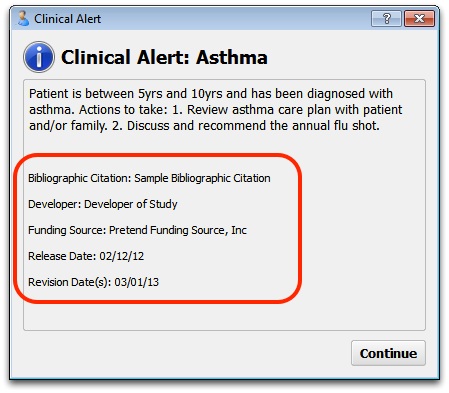
Task: Click the Bibliographic Citation label
Action: tap(80, 178)
